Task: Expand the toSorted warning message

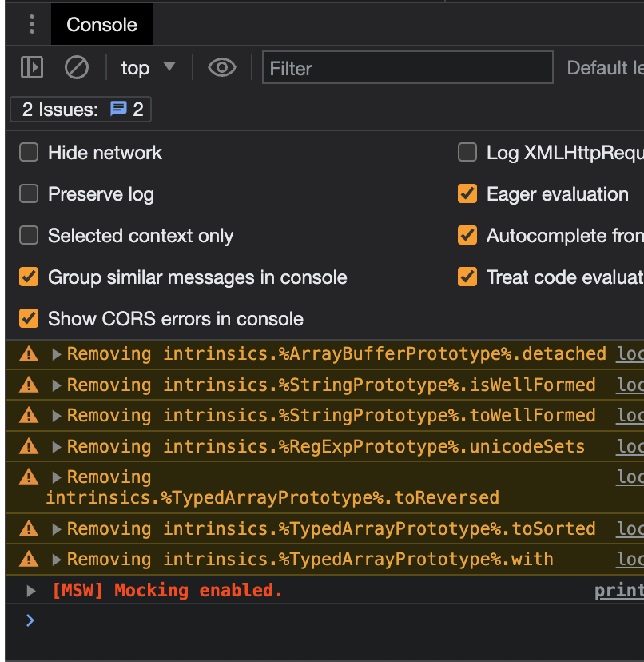Action: [57, 529]
